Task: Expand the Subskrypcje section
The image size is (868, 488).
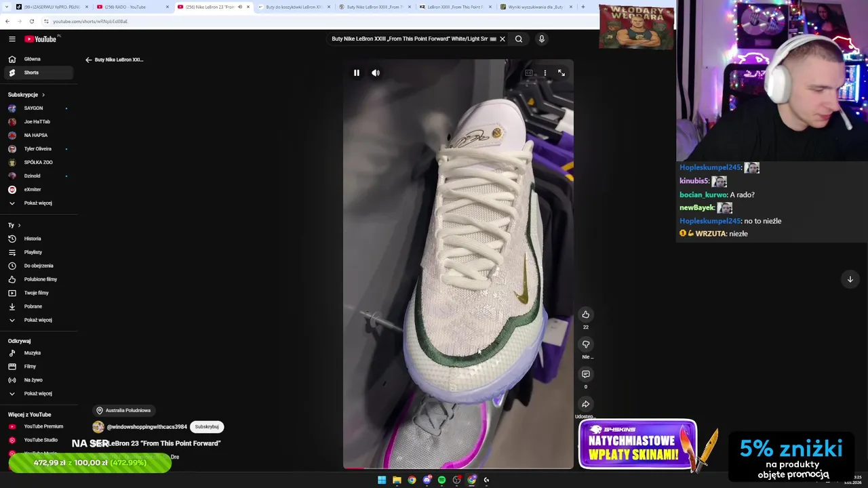Action: pos(26,95)
